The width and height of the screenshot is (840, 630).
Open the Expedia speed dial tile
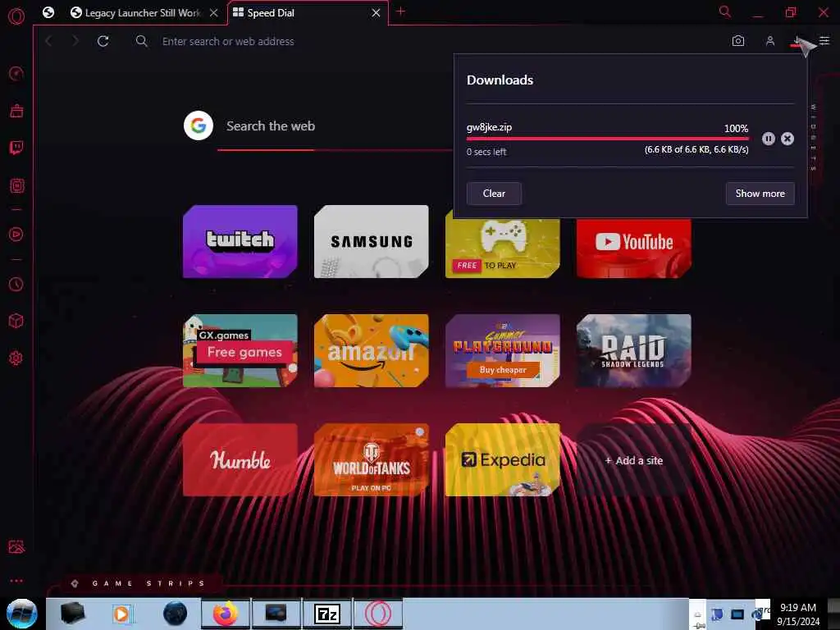pos(503,460)
